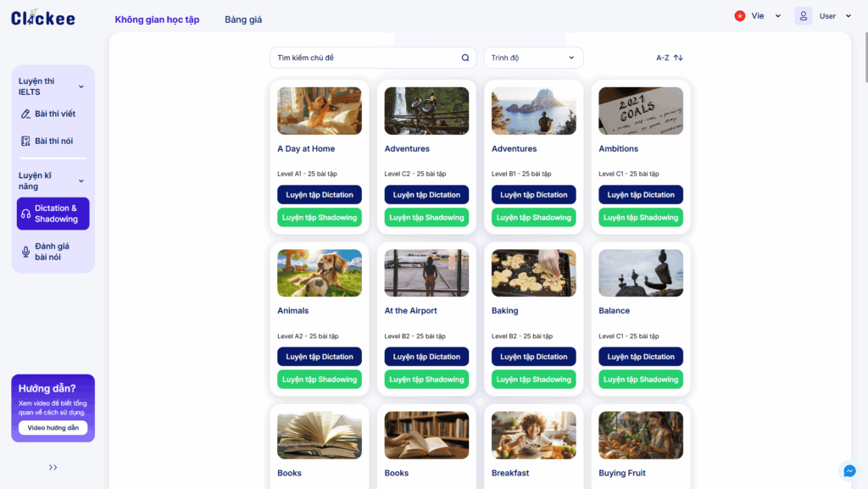
Task: Click the search magnifier icon
Action: [x=465, y=58]
